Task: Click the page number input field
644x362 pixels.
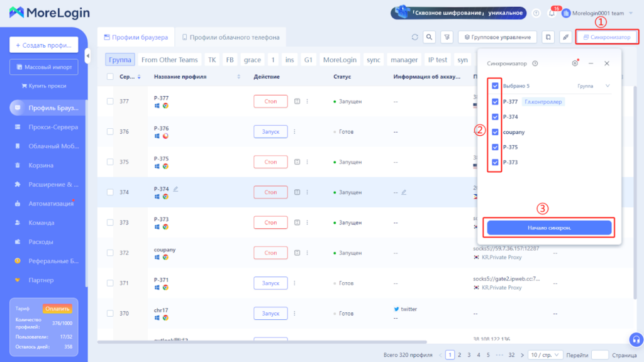Action: tap(600, 355)
